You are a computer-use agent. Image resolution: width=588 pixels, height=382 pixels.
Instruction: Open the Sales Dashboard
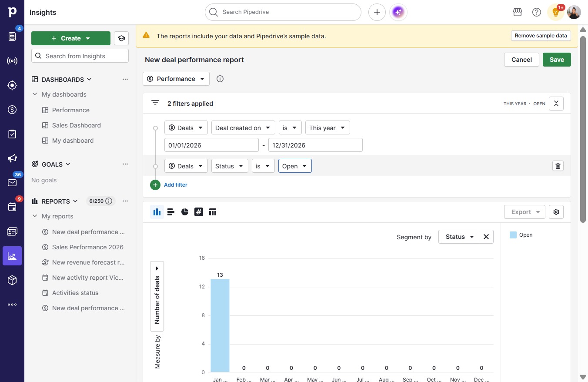(77, 125)
